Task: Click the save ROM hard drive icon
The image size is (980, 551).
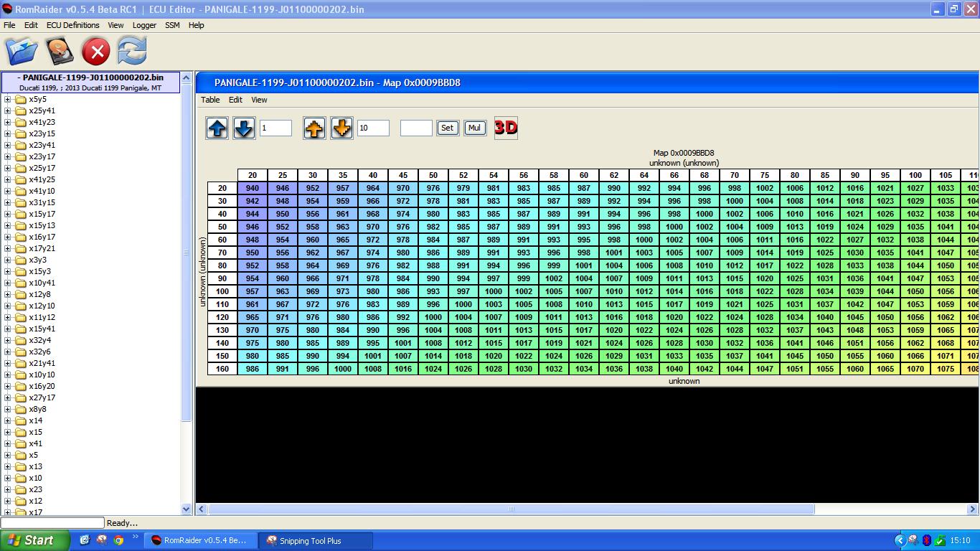Action: pyautogui.click(x=60, y=52)
